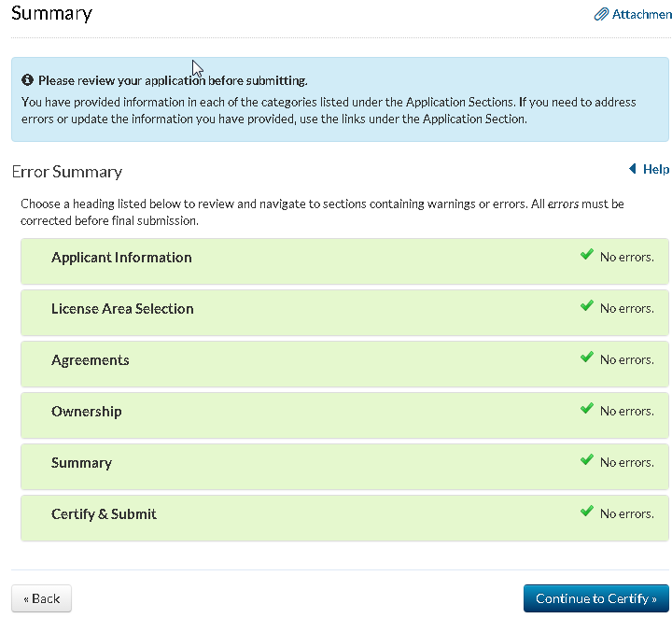The height and width of the screenshot is (618, 672).
Task: Click green checkmark in Ownership row
Action: [586, 408]
